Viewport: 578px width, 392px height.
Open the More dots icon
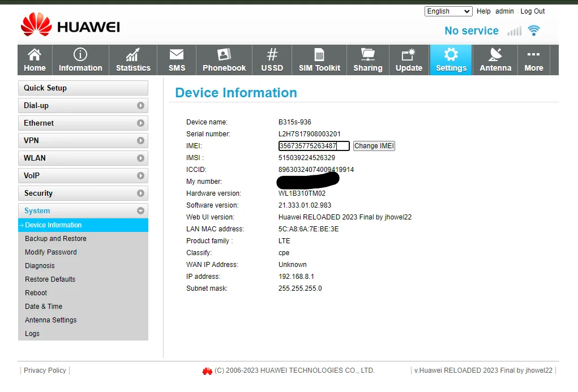(x=533, y=54)
